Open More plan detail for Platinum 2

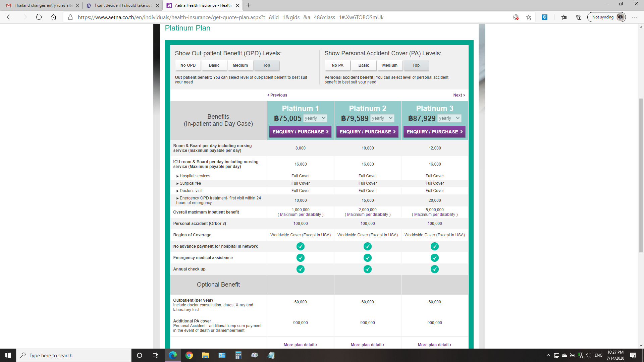(367, 345)
